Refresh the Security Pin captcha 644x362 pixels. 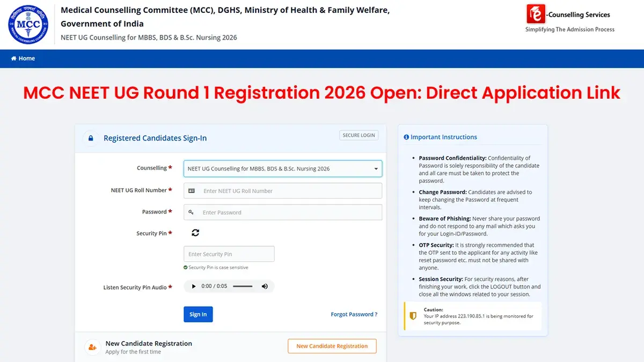click(195, 233)
